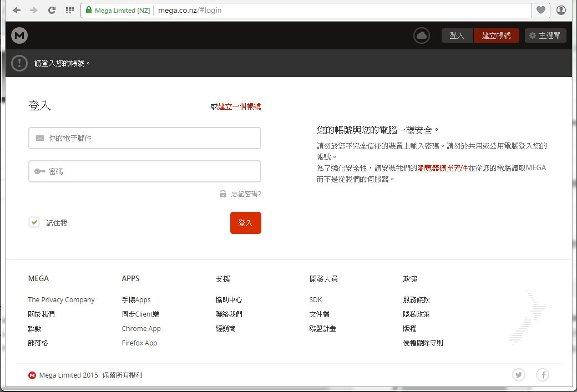Submit the form with the red 登入 button

click(x=246, y=223)
